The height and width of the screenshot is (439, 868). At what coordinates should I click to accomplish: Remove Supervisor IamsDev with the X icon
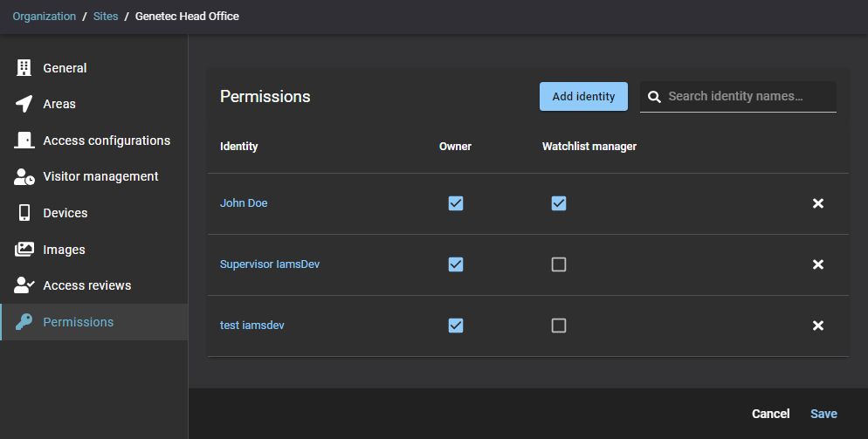[x=818, y=264]
